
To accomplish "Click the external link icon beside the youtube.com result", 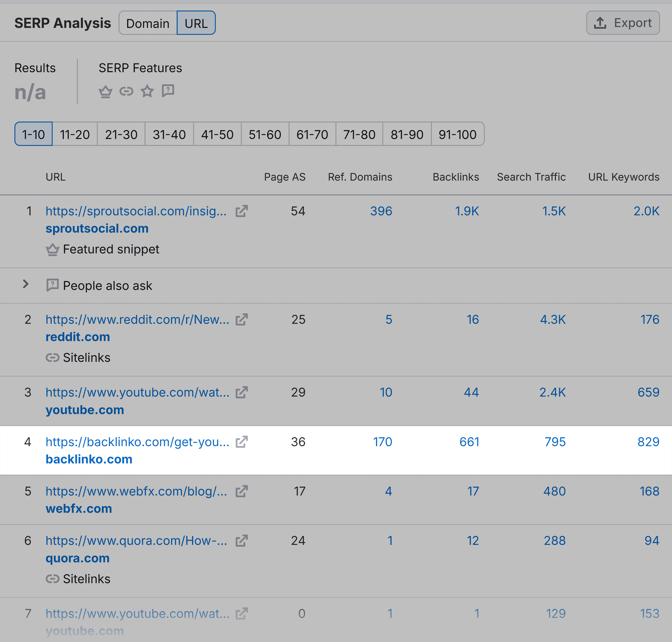I will pos(241,392).
